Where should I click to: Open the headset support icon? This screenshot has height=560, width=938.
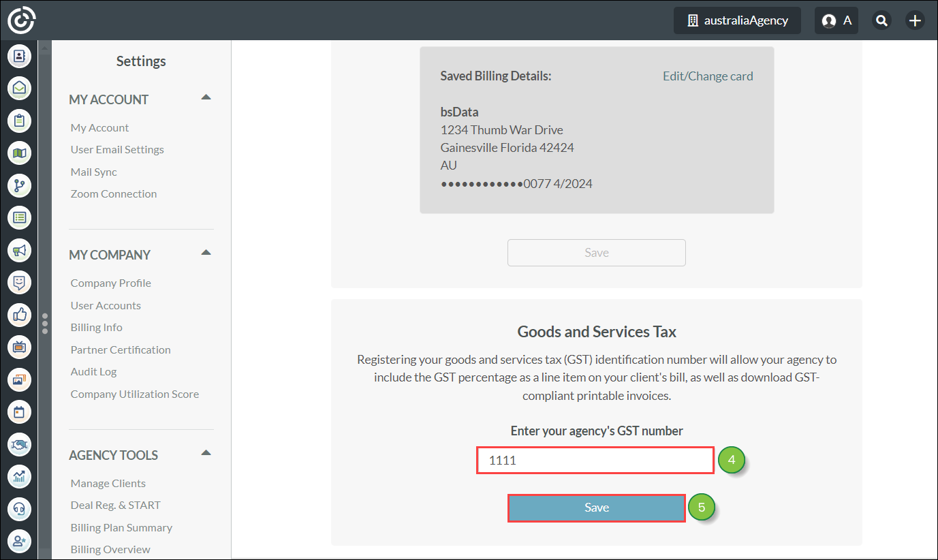pos(20,509)
